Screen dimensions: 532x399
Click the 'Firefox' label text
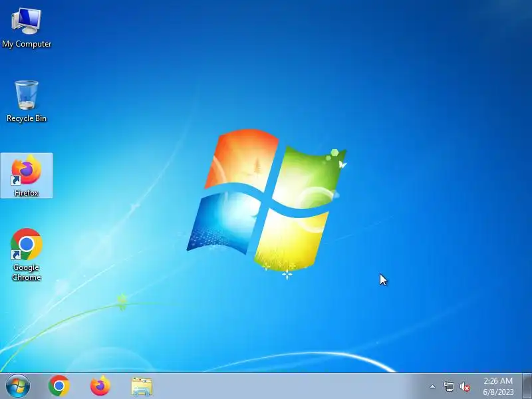pyautogui.click(x=27, y=193)
